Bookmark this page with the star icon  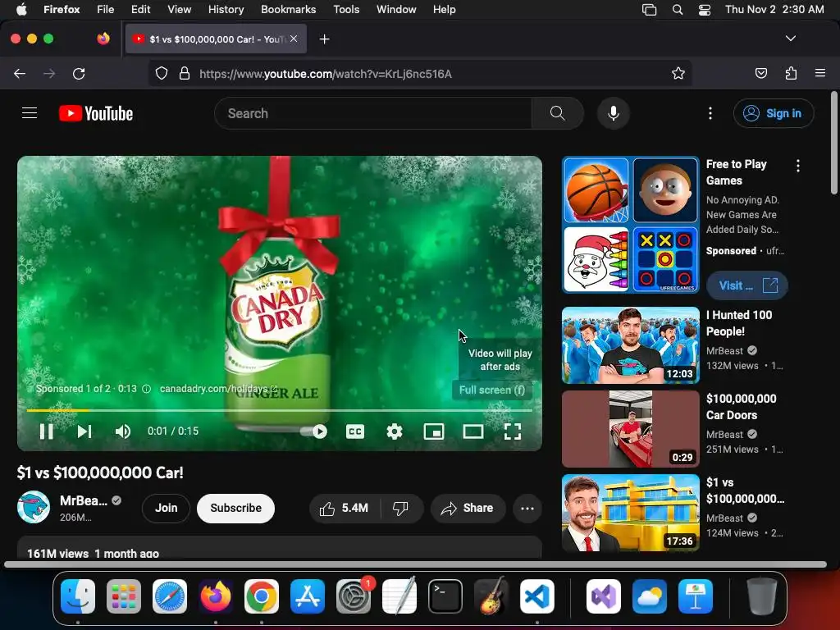[678, 73]
